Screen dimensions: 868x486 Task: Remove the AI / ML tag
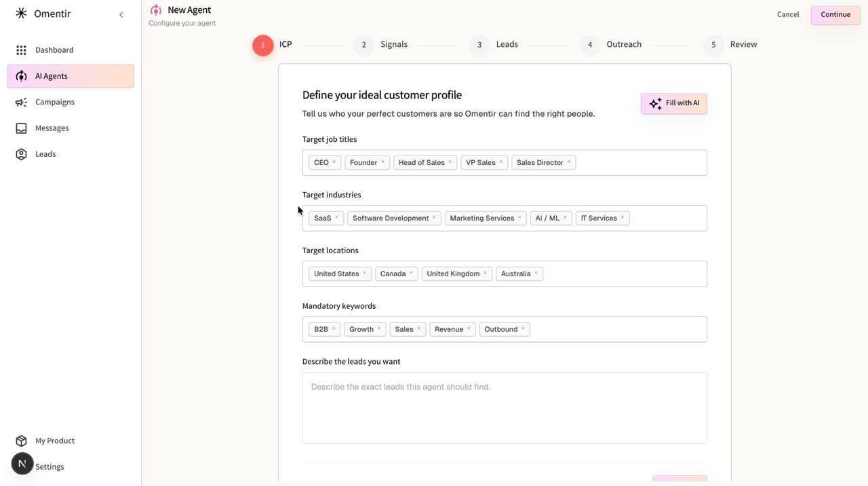pos(564,218)
